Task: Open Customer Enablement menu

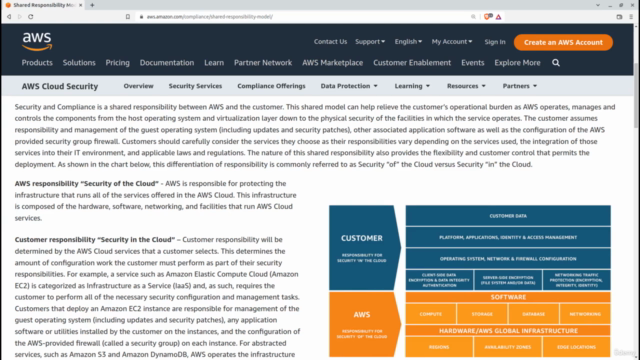Action: click(x=412, y=63)
